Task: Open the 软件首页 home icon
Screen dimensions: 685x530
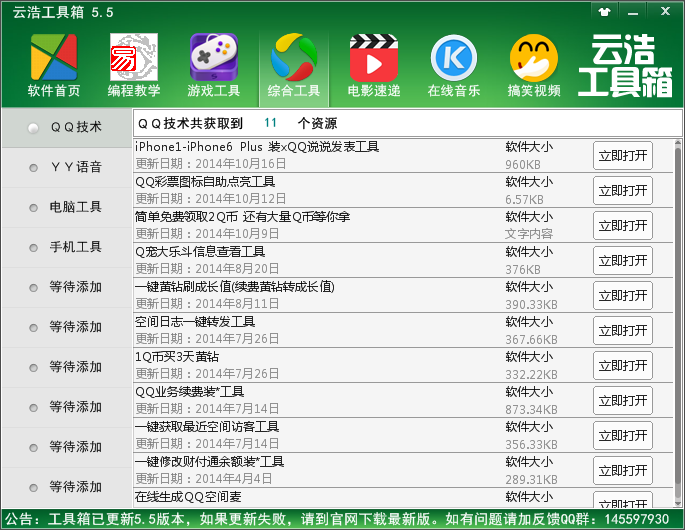Action: [54, 66]
